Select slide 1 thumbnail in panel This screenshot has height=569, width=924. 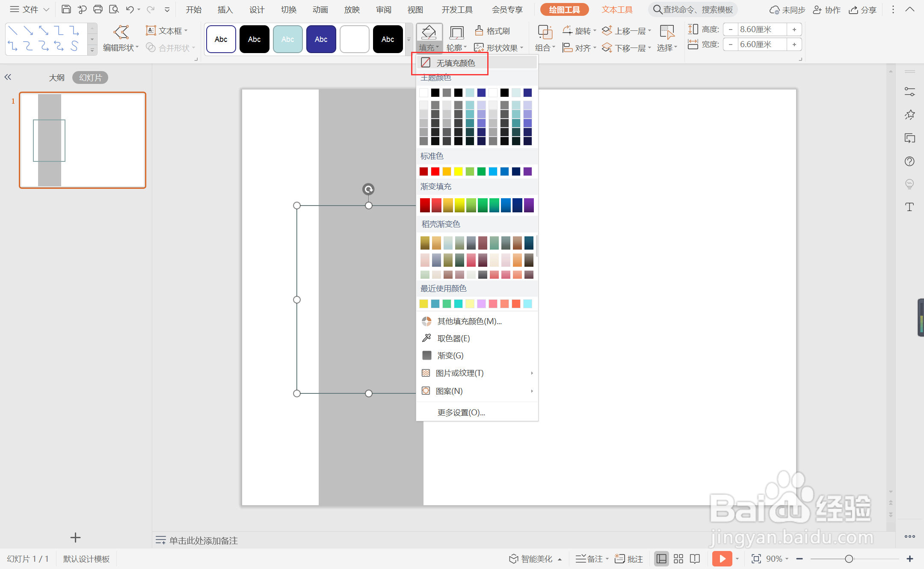(x=83, y=140)
